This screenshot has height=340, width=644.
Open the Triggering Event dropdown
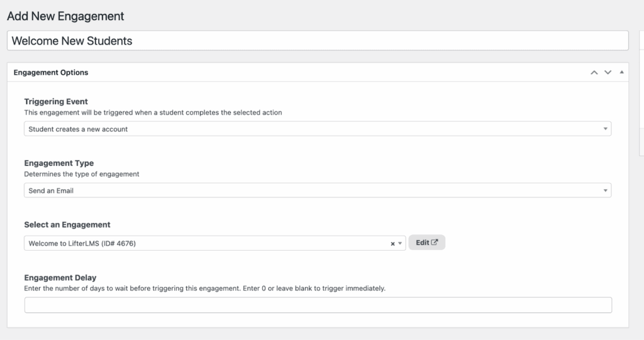point(318,129)
